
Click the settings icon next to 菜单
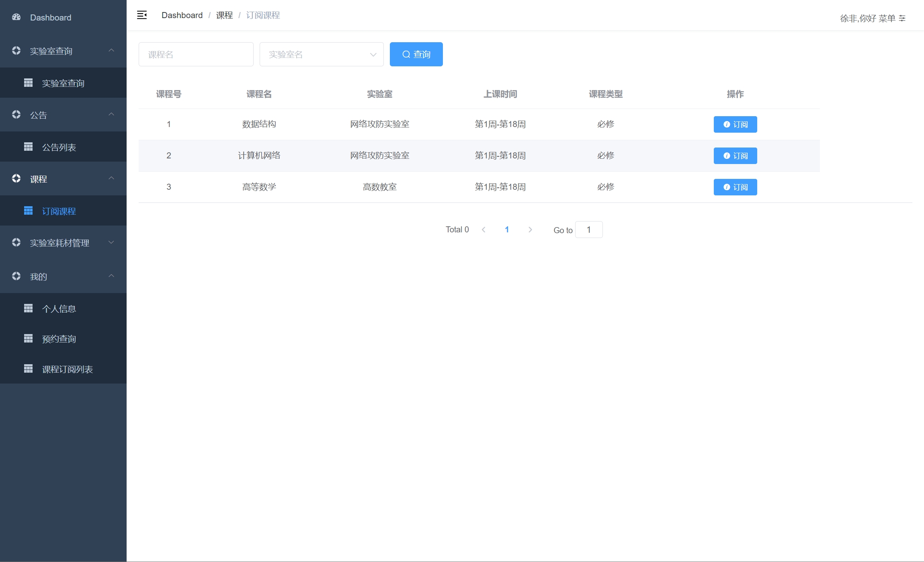[x=902, y=18]
